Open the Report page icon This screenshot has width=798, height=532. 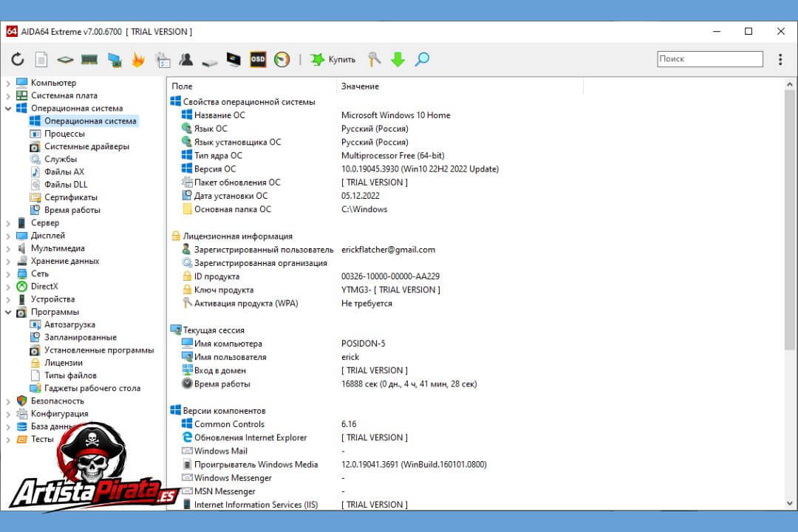pyautogui.click(x=41, y=60)
